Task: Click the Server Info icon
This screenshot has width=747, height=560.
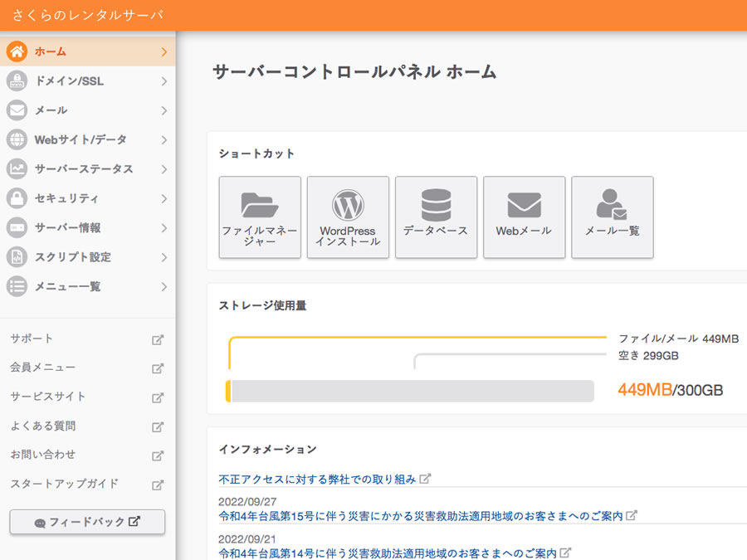Action: 17,227
